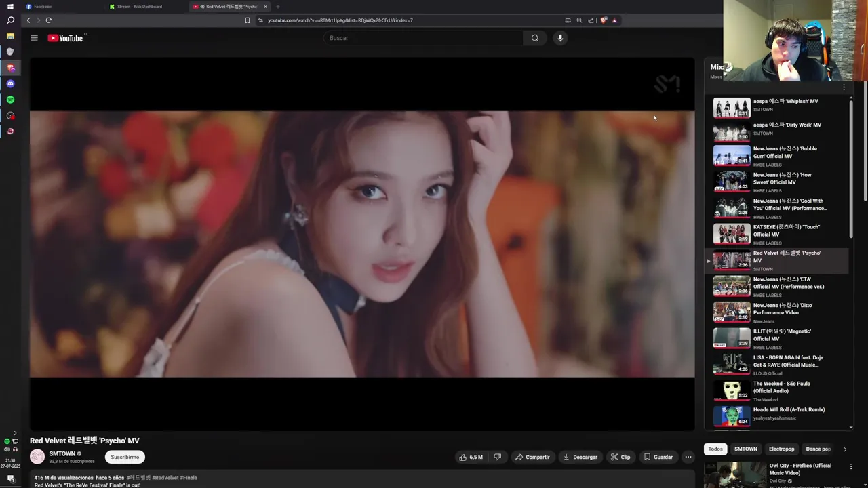Bookmark the page from the address bar icon
The width and height of the screenshot is (868, 488).
click(x=248, y=20)
